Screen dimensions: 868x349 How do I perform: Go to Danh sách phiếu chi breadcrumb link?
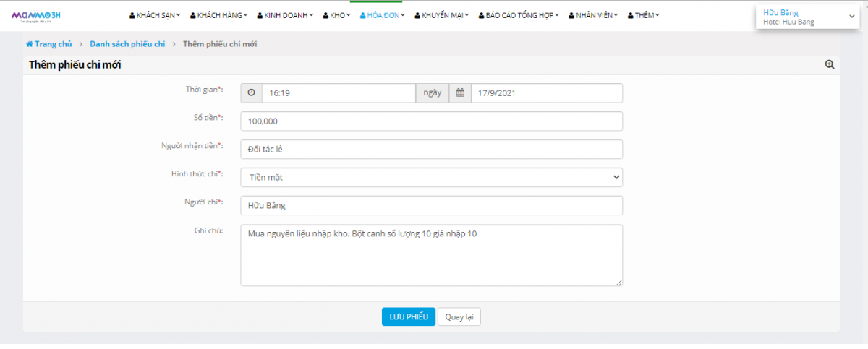[127, 45]
